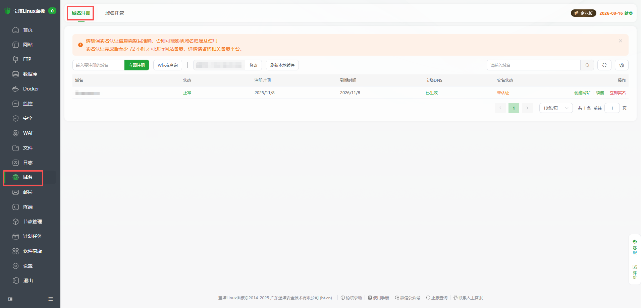The width and height of the screenshot is (644, 308).
Task: Collapse the sidebar using bottom-left icon
Action: 10,299
